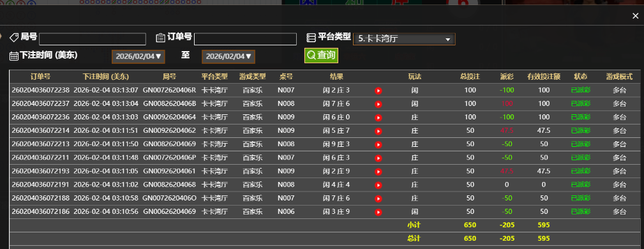Select order number 260204036072188
644x249 pixels.
(x=41, y=199)
